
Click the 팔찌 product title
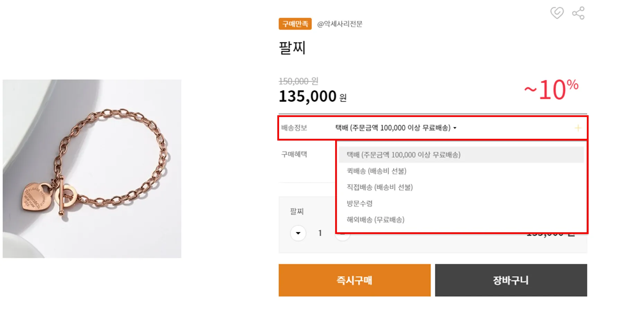click(x=292, y=48)
